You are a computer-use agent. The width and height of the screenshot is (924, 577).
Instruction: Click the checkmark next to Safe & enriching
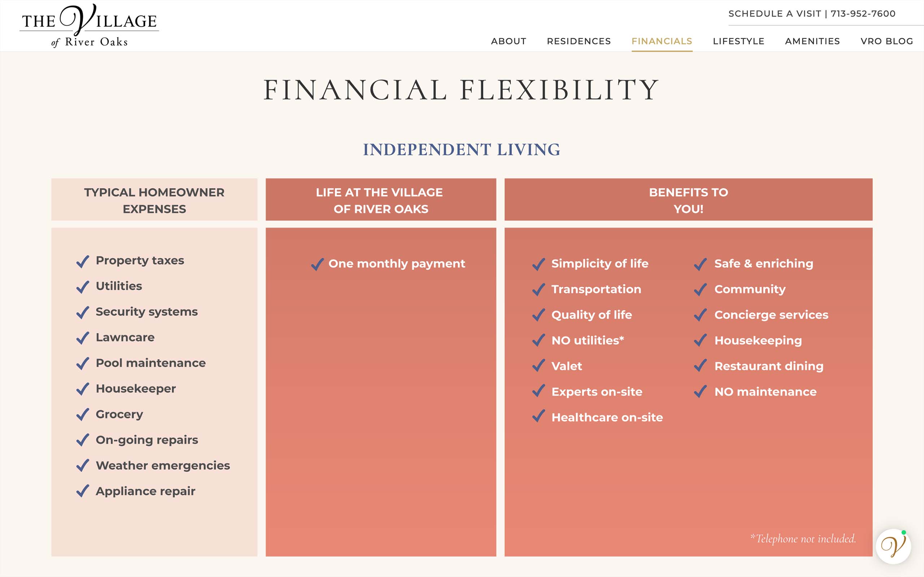700,264
